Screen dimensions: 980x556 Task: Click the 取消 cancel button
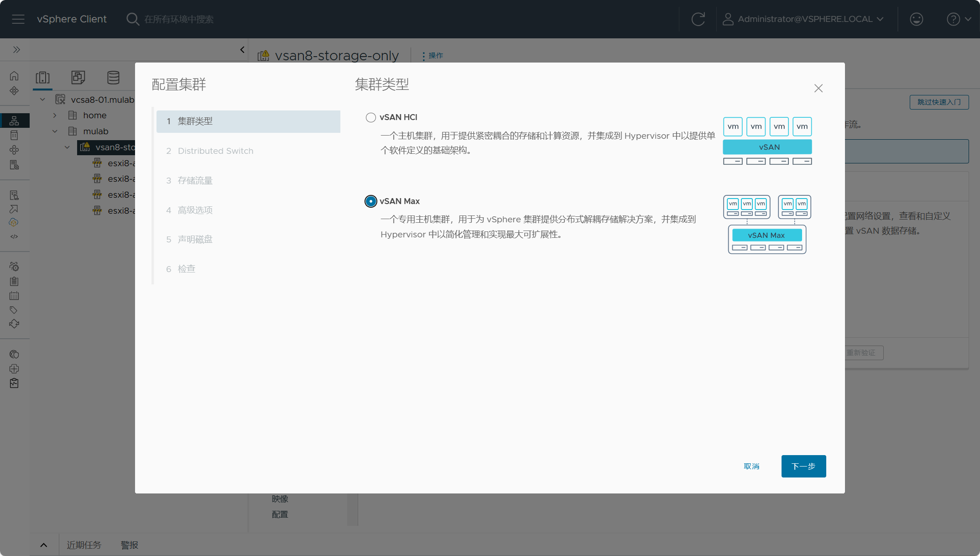(751, 466)
